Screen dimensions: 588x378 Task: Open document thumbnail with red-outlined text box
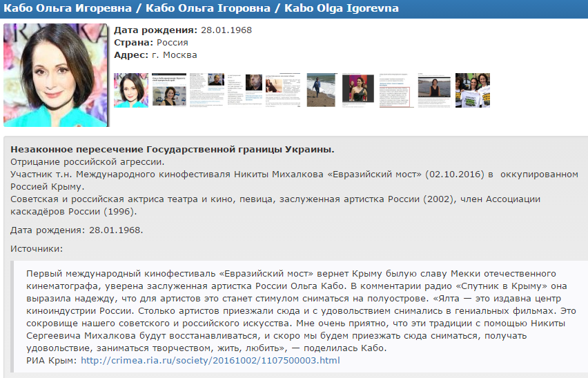click(394, 90)
